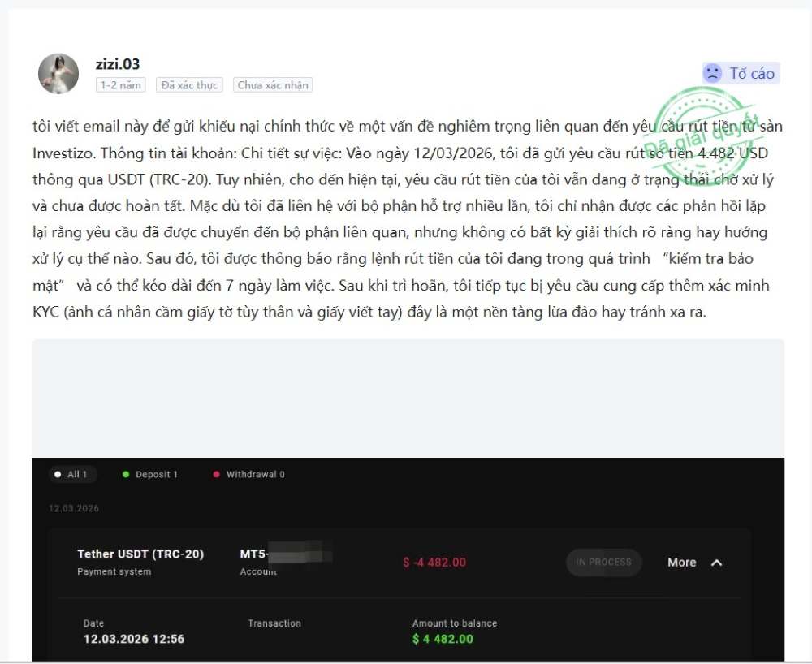This screenshot has height=664, width=812.
Task: Click the zizi.03 username
Action: click(118, 64)
